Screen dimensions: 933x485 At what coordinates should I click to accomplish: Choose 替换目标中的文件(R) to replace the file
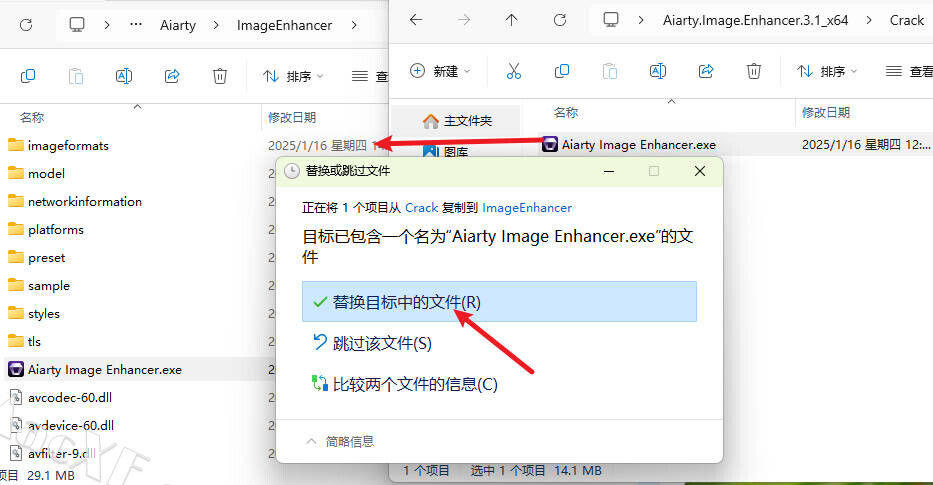tap(406, 302)
